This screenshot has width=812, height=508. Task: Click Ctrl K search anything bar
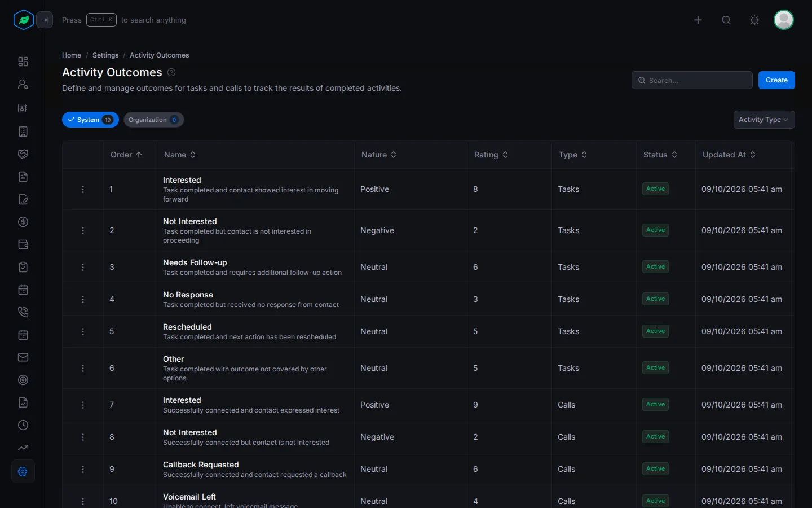124,20
